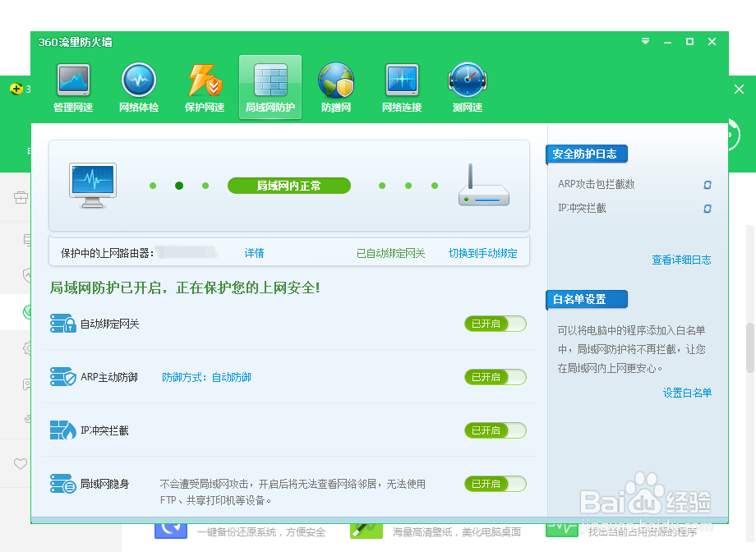Minimize the 360流量防火墙 window
Screen dimensions: 756x552
click(x=667, y=42)
